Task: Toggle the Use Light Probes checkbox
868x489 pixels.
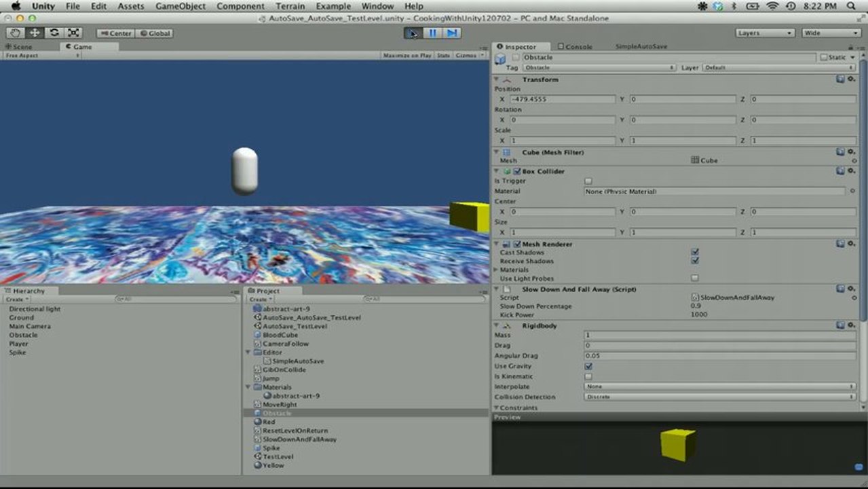Action: coord(695,278)
